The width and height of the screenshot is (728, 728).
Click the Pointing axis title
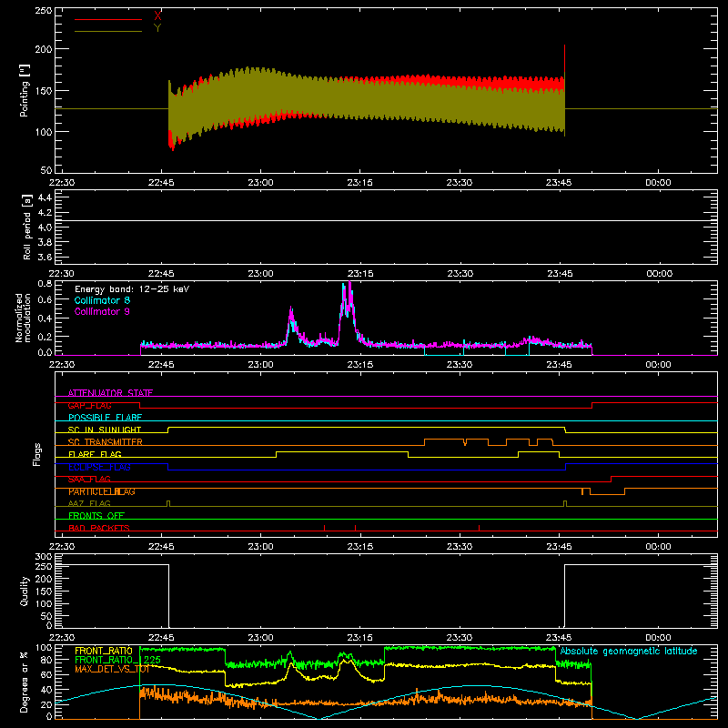25,90
